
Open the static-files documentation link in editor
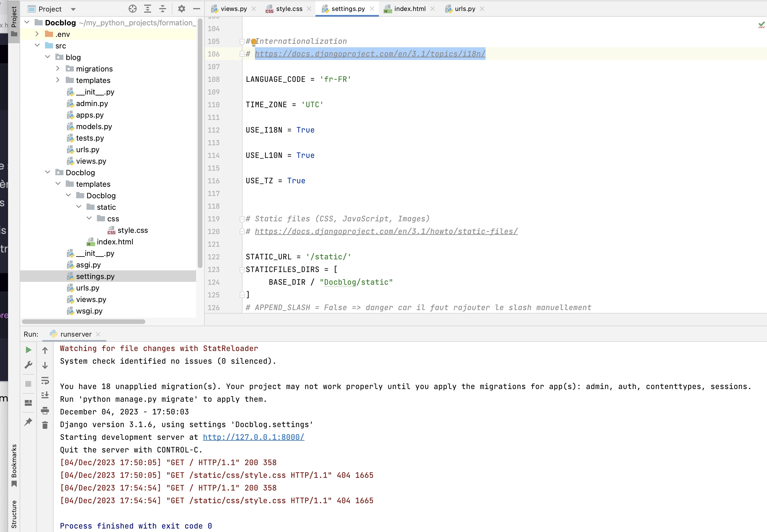[x=386, y=231]
